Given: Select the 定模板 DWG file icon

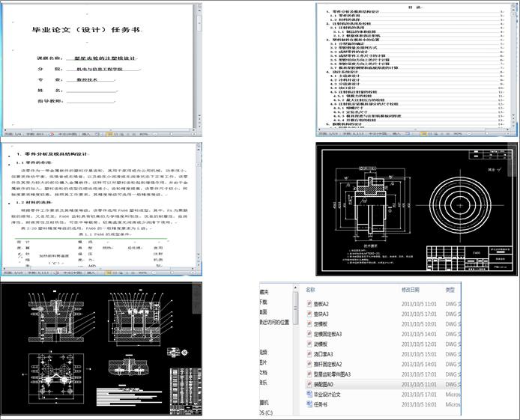Looking at the screenshot, I should pyautogui.click(x=309, y=324).
